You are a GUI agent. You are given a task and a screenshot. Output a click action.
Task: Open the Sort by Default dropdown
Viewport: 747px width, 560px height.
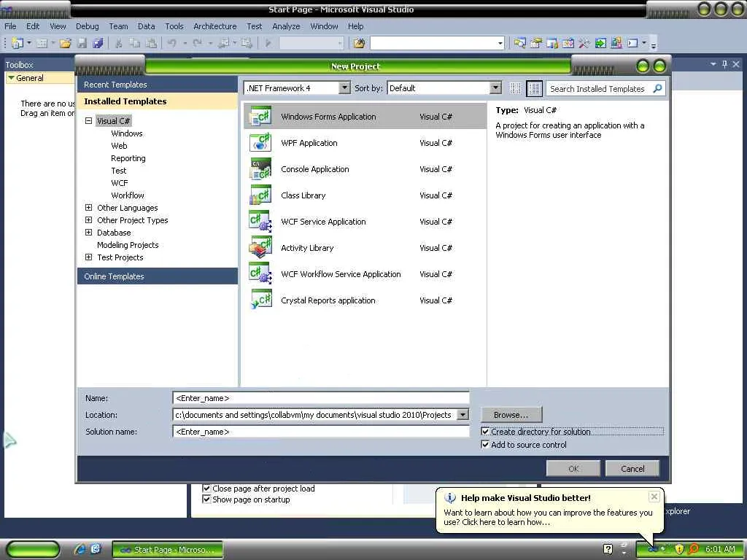click(495, 87)
